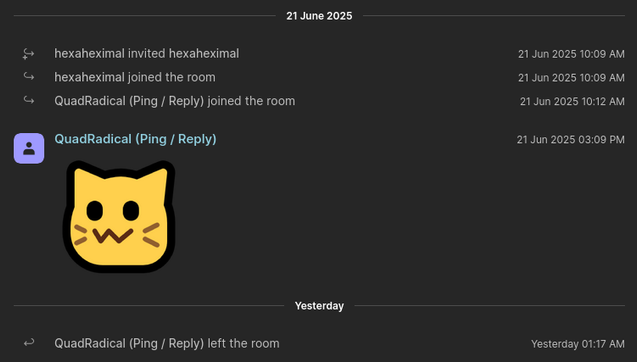Click the join arrow icon beside QuadRadical joined the room
This screenshot has height=362, width=637.
29,100
